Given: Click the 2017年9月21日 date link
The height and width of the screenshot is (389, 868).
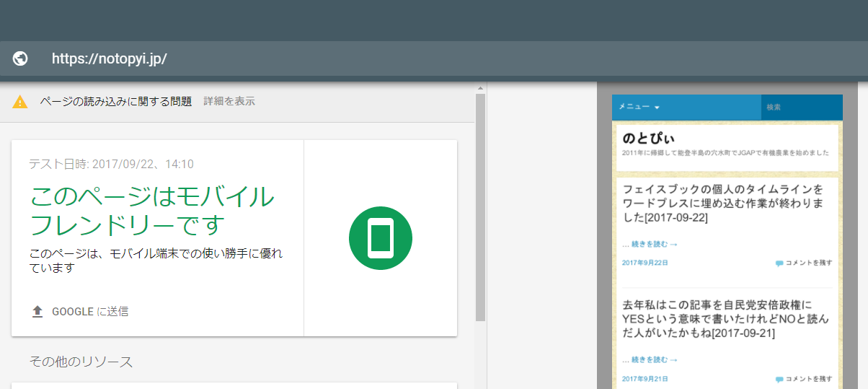Looking at the screenshot, I should tap(645, 379).
